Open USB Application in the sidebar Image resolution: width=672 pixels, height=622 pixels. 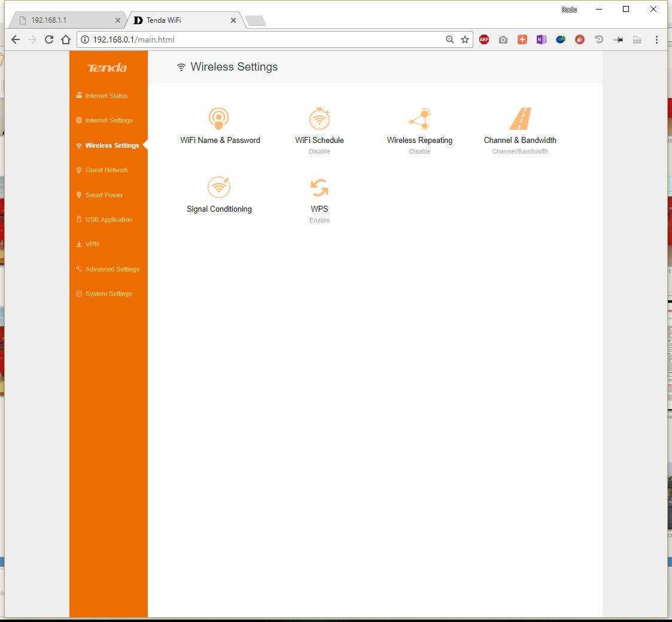coord(104,219)
